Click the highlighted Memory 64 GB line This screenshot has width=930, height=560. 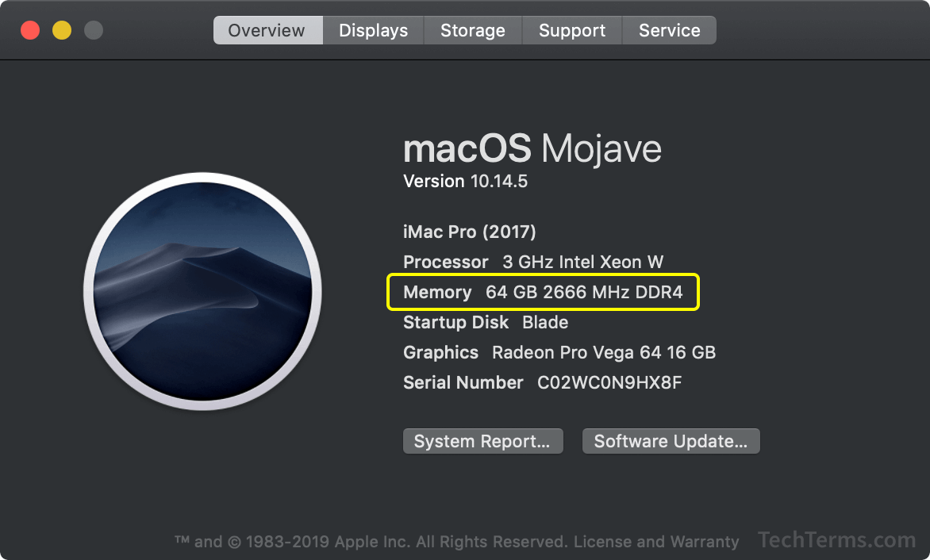click(x=543, y=292)
